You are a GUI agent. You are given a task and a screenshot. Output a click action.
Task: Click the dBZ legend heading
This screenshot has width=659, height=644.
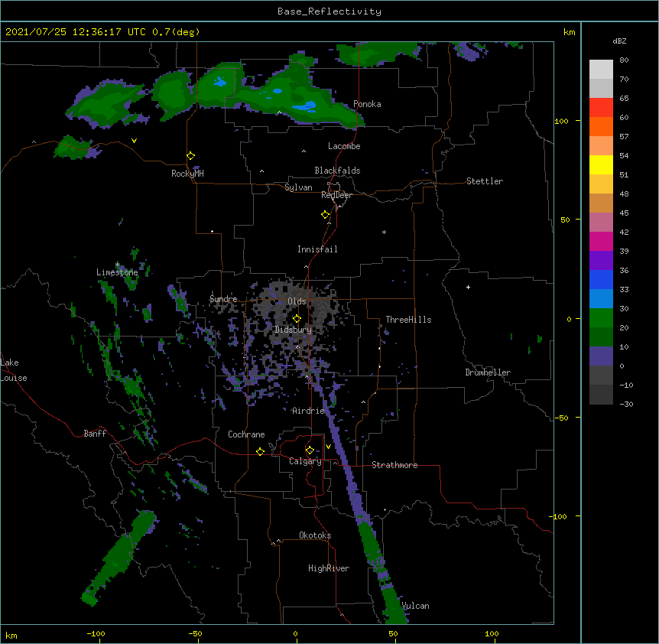[619, 41]
